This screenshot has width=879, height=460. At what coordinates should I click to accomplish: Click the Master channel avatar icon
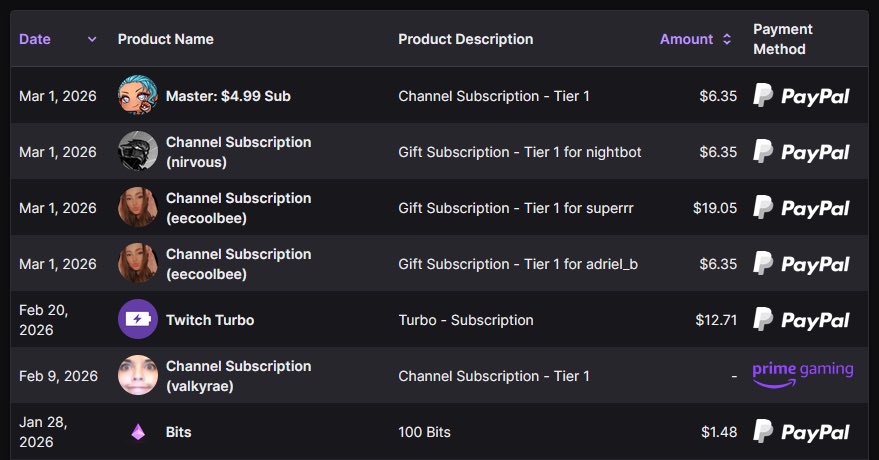[138, 96]
